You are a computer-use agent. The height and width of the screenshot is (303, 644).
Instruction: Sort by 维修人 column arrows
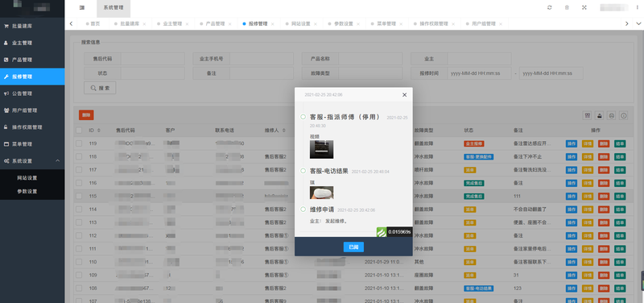tap(284, 131)
